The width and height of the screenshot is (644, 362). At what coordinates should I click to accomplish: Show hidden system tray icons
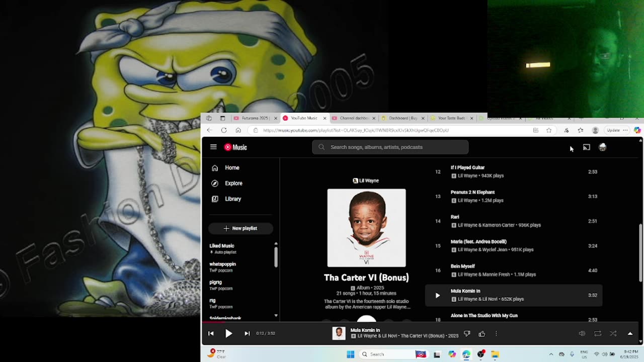point(551,354)
